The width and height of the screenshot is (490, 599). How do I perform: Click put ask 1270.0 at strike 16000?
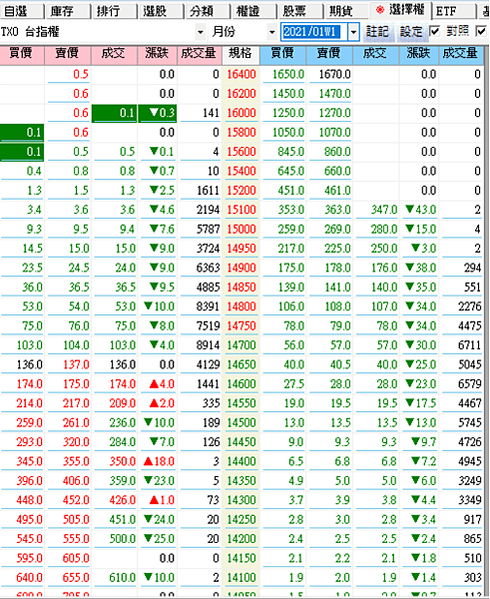tap(335, 113)
